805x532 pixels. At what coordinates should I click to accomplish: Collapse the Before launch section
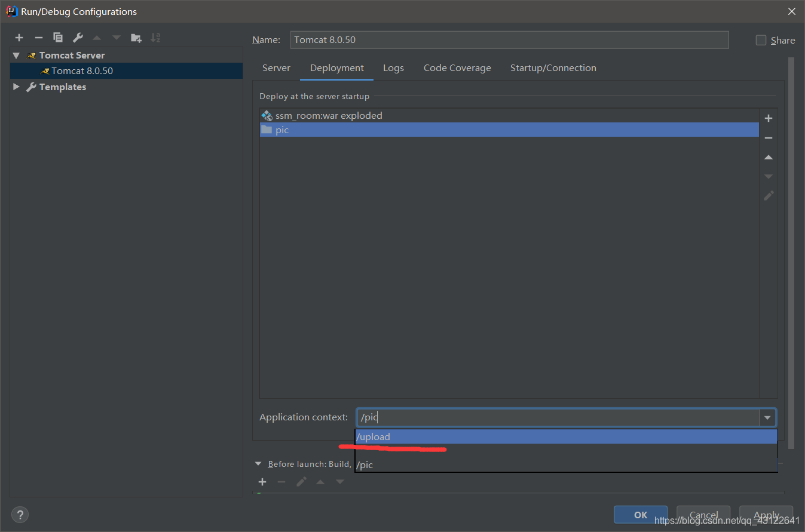(x=258, y=464)
